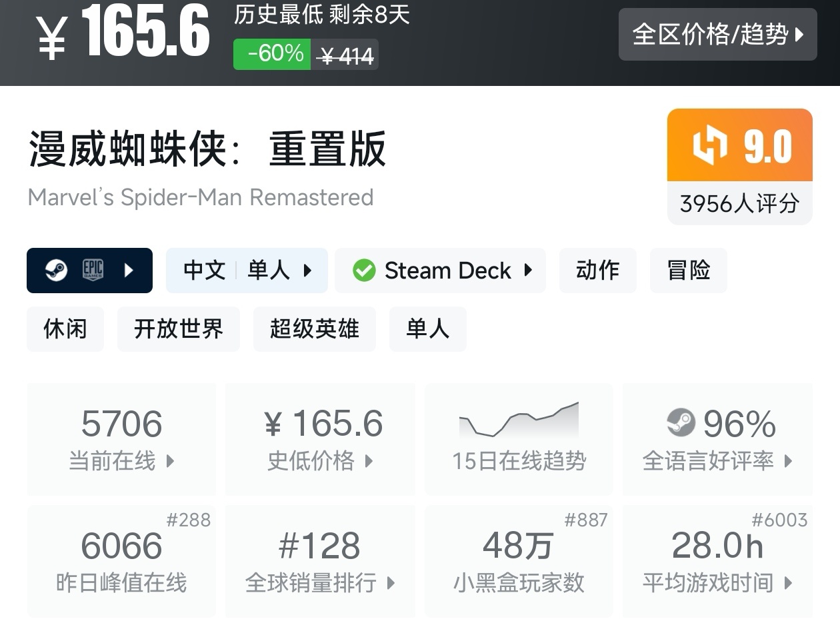Click the green Steam Deck verified checkmark
Viewport: 840px width, 629px height.
pos(364,271)
